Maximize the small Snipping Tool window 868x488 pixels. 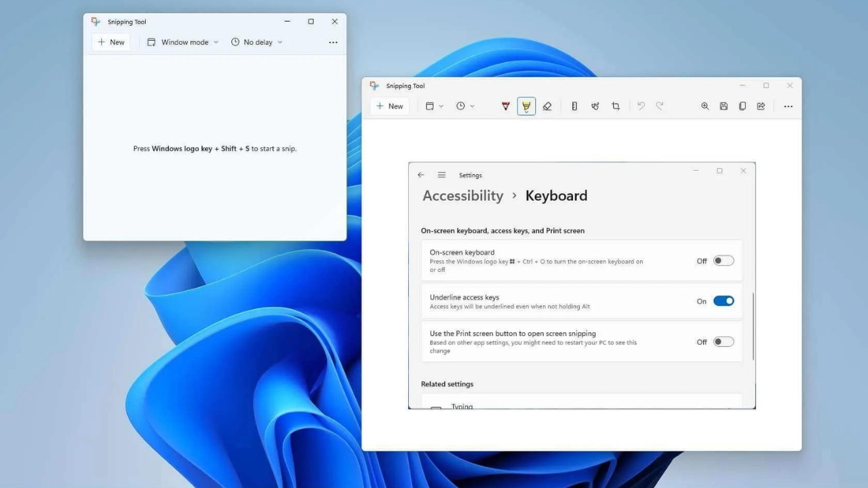point(311,22)
